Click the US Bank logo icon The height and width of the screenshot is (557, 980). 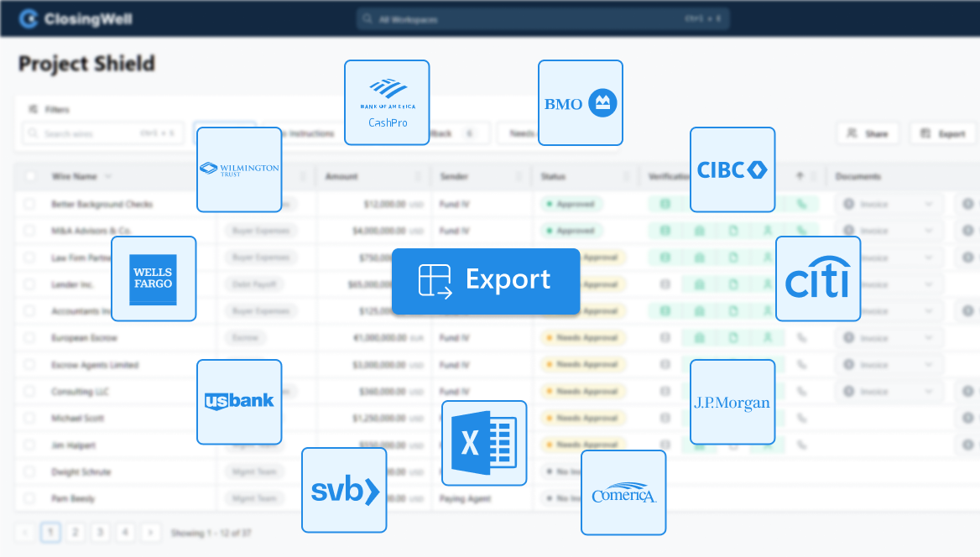[239, 401]
